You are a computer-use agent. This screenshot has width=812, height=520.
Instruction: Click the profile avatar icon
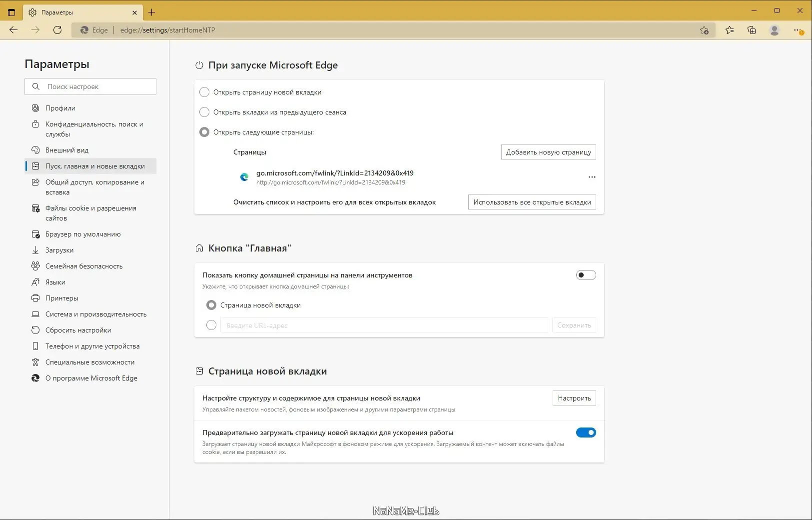(775, 30)
